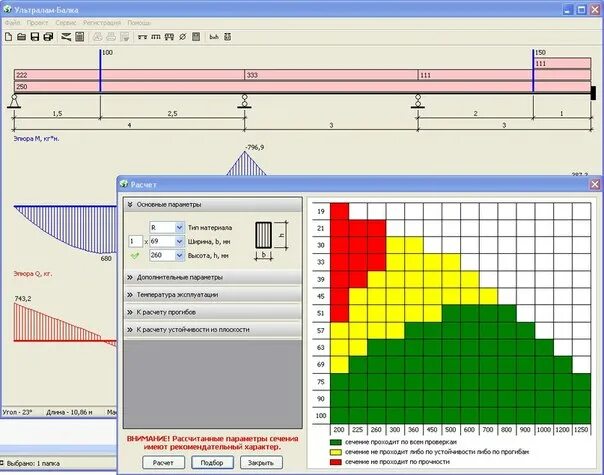Select red grid cell at row 19, column 200
Image resolution: width=604 pixels, height=475 pixels.
pos(339,211)
